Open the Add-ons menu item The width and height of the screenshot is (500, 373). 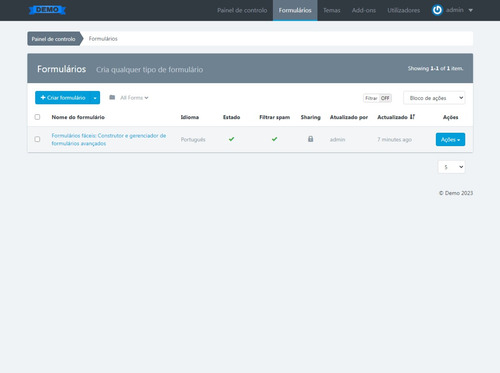(x=364, y=10)
